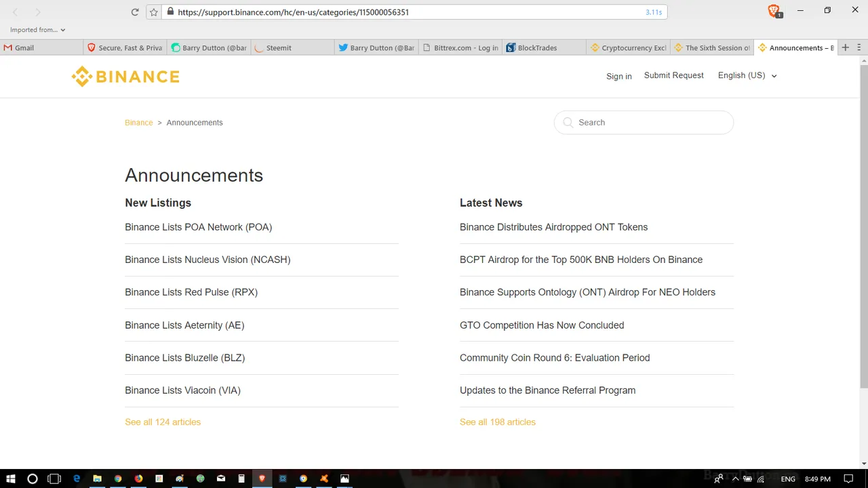Image resolution: width=868 pixels, height=488 pixels.
Task: Switch to the Bittrex.com Log in tab
Action: coord(460,47)
